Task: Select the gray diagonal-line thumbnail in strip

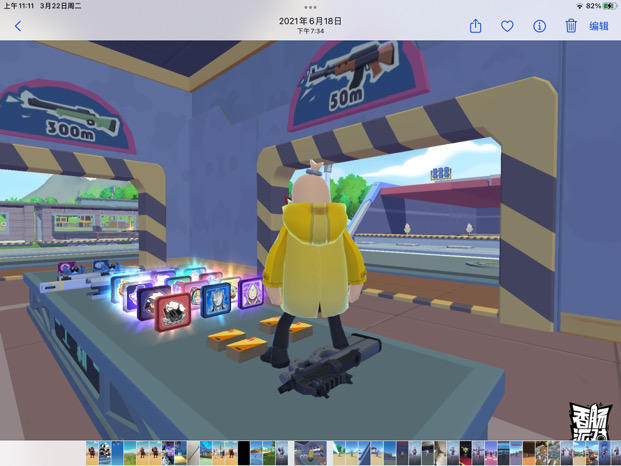Action: pos(194,453)
